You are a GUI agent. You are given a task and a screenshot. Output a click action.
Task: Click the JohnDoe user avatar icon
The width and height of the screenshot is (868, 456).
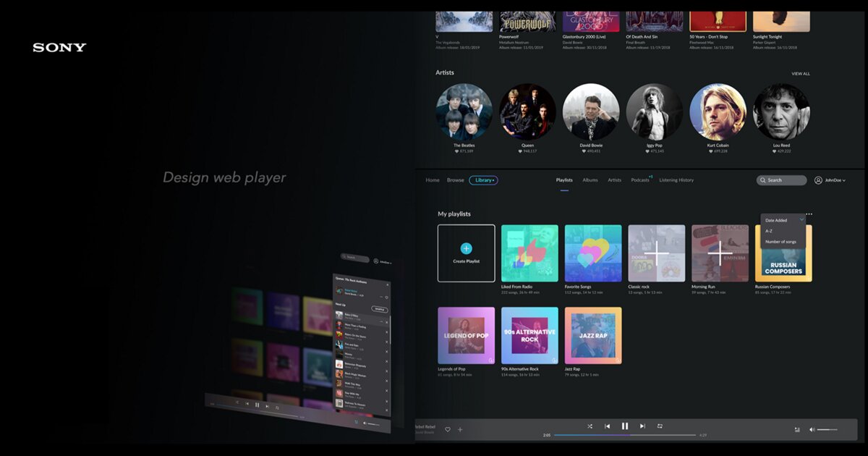[819, 180]
